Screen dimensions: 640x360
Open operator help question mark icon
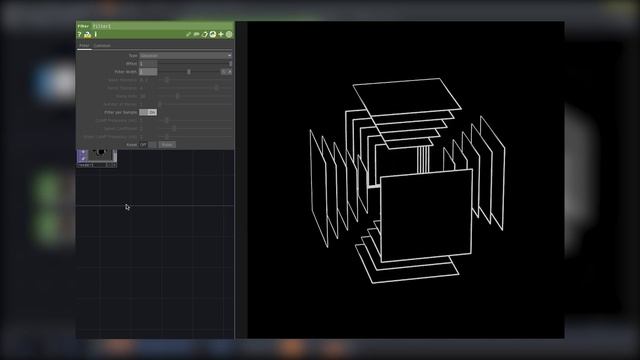[x=80, y=35]
